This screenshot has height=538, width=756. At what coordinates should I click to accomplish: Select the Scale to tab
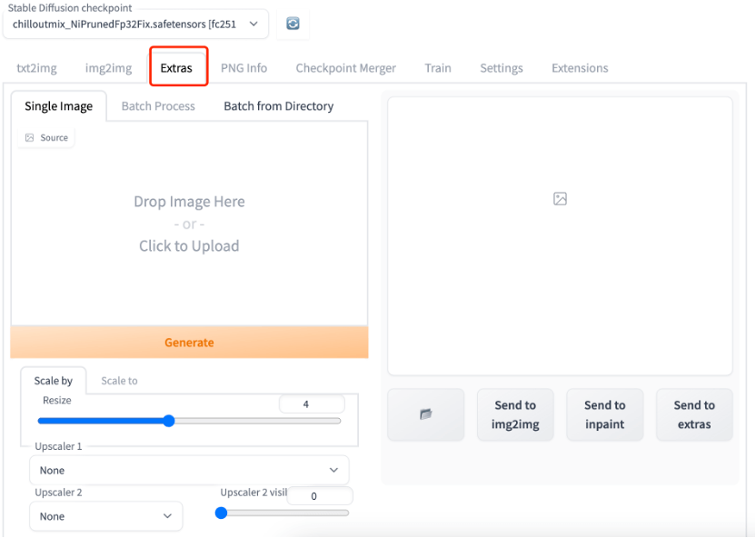point(119,381)
